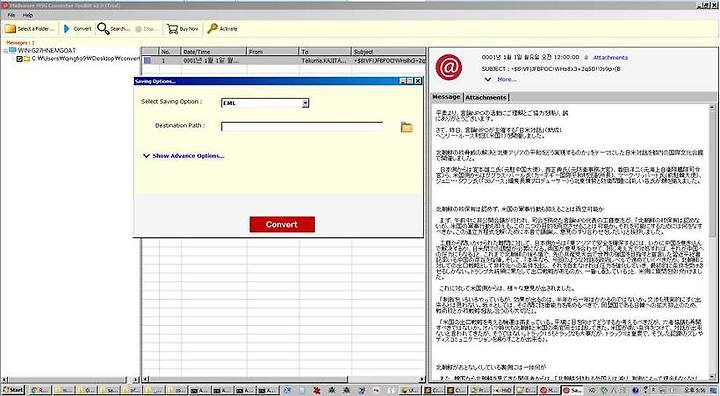Click the greyed-out Stop toolbar button

[146, 29]
